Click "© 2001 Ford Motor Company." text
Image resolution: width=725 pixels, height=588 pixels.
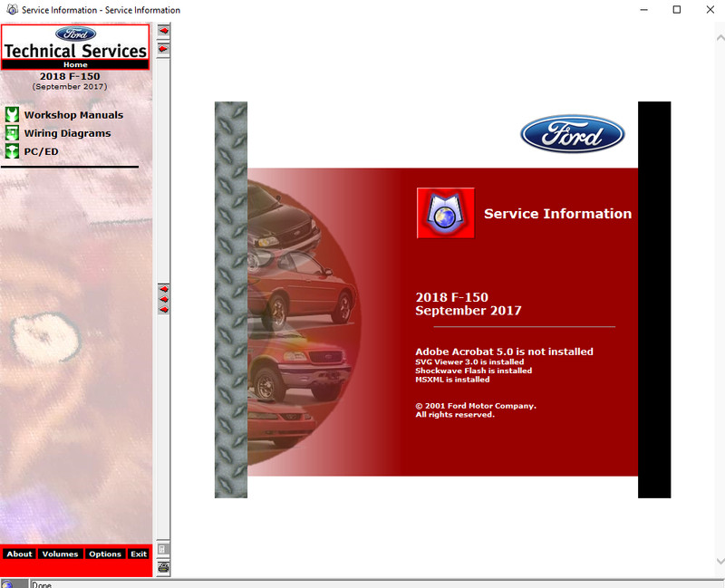(x=476, y=406)
